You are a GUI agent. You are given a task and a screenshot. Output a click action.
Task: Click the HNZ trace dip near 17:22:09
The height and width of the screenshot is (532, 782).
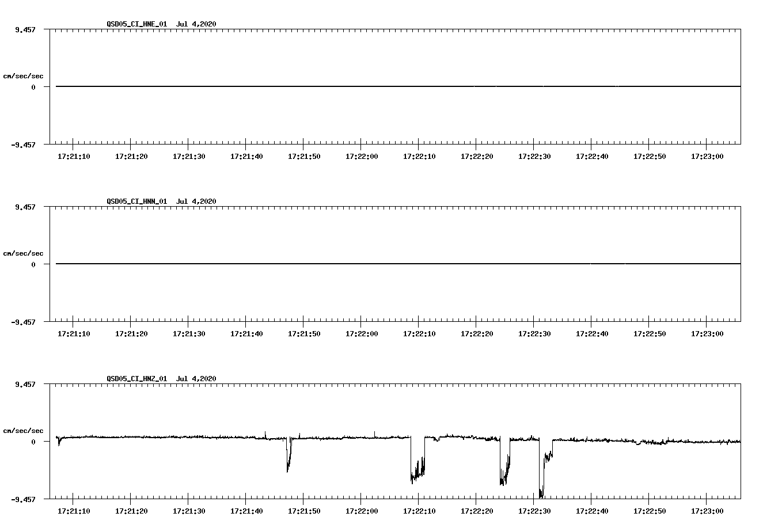click(x=417, y=461)
